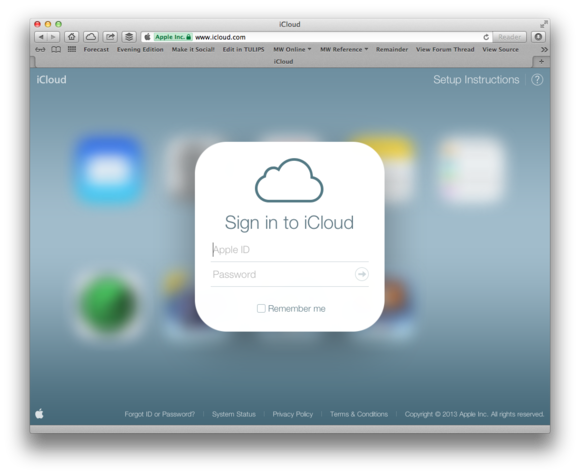Open the Downloads icon in the toolbar
580x475 pixels.
538,37
